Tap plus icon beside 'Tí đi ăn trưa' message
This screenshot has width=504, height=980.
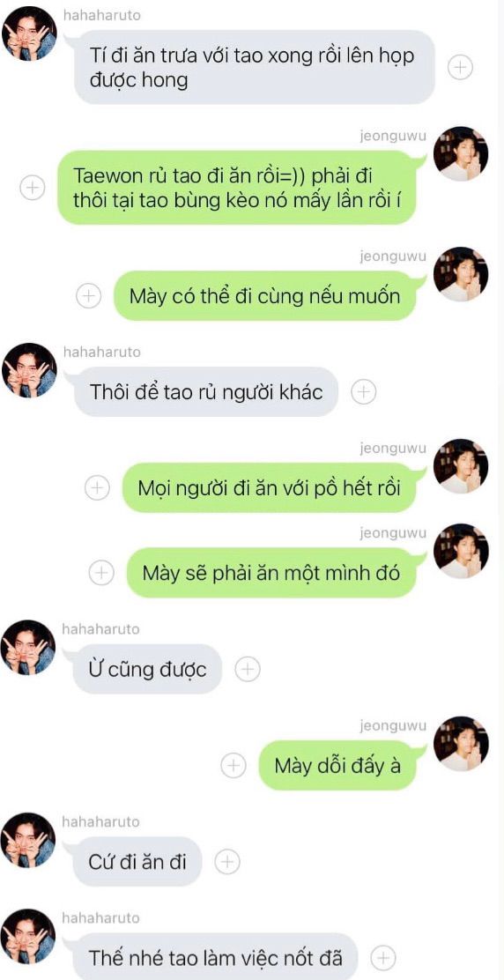click(460, 67)
